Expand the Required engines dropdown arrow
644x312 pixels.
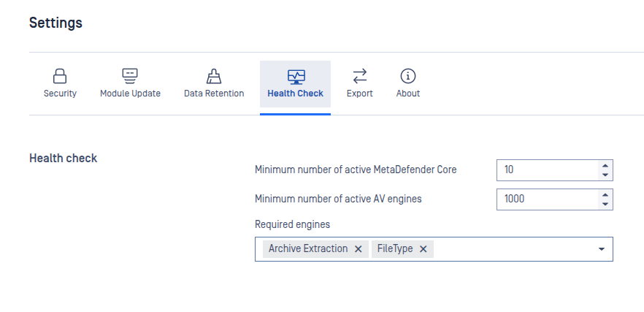[602, 249]
